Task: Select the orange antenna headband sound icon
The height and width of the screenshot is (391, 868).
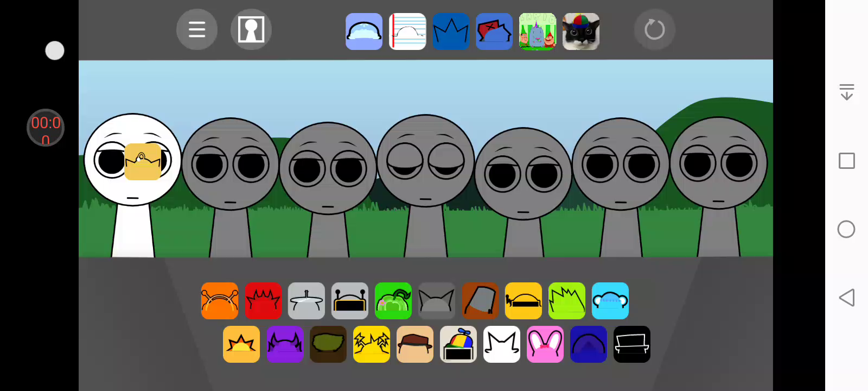Action: [x=220, y=301]
